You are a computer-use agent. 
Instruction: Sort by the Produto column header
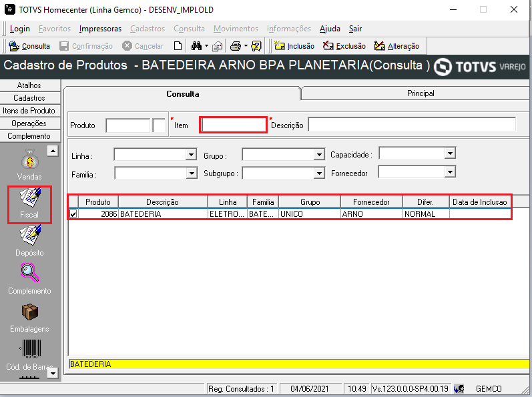coord(98,202)
